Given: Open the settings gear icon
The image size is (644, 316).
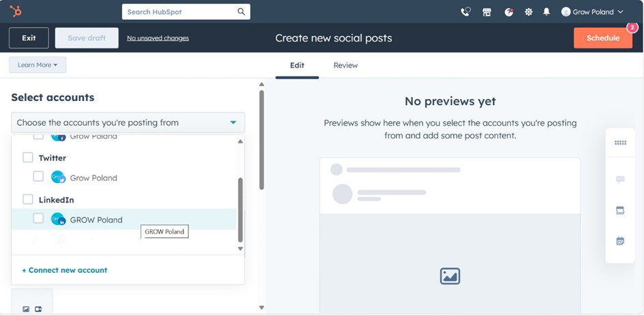Looking at the screenshot, I should coord(529,12).
